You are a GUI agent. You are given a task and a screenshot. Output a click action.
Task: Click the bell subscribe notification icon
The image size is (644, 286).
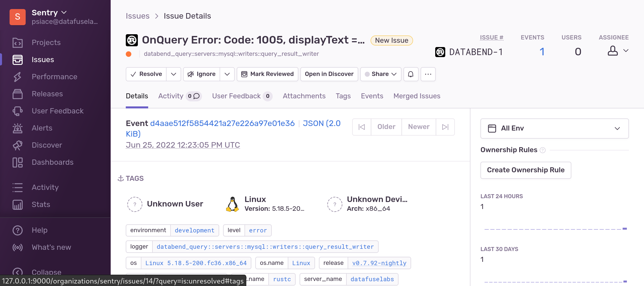point(411,74)
